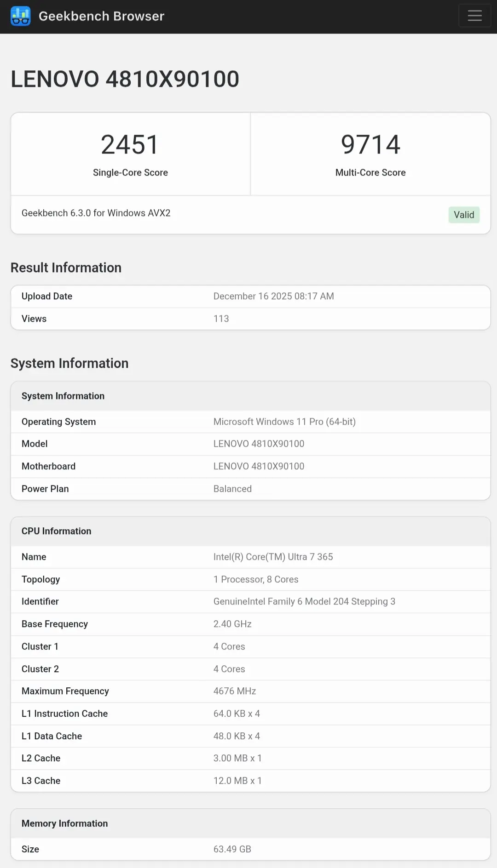Click the Memory Information section header
497x868 pixels.
[64, 823]
